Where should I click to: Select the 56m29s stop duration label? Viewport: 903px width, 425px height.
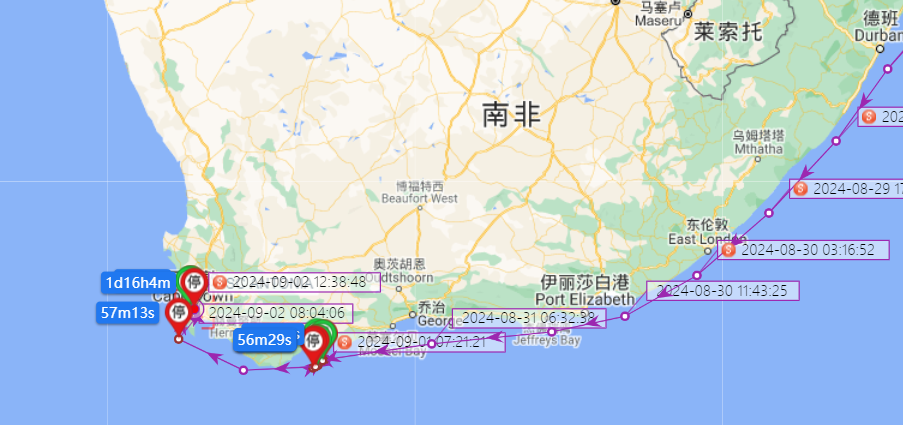[x=265, y=340]
